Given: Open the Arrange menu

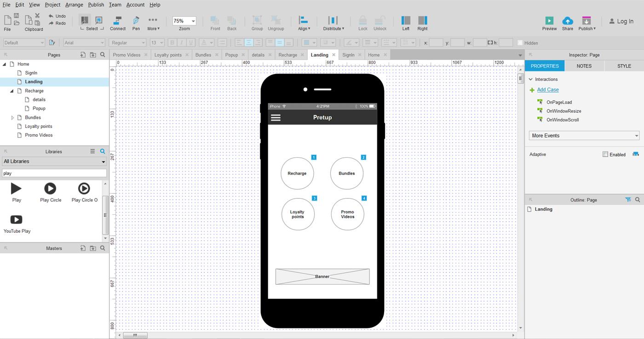Looking at the screenshot, I should tap(74, 5).
